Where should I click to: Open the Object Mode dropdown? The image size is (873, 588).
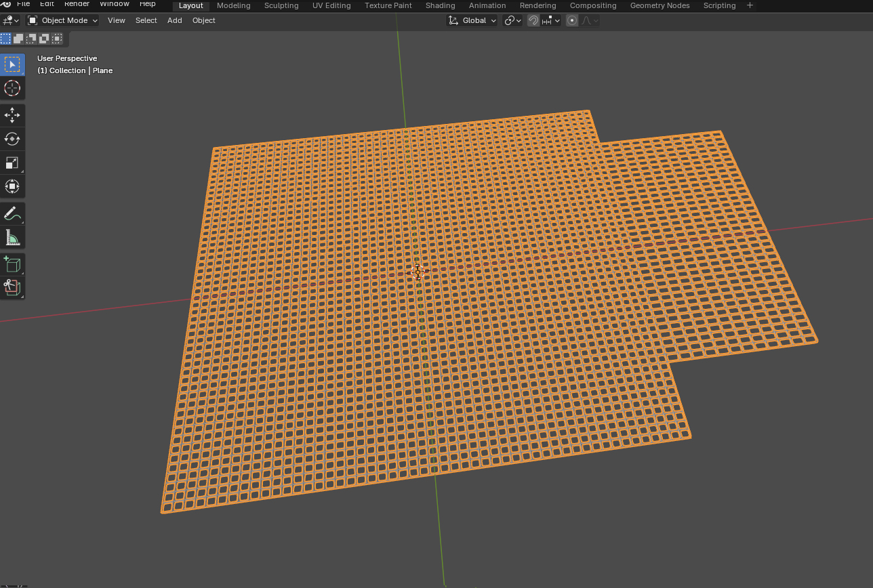click(x=62, y=20)
